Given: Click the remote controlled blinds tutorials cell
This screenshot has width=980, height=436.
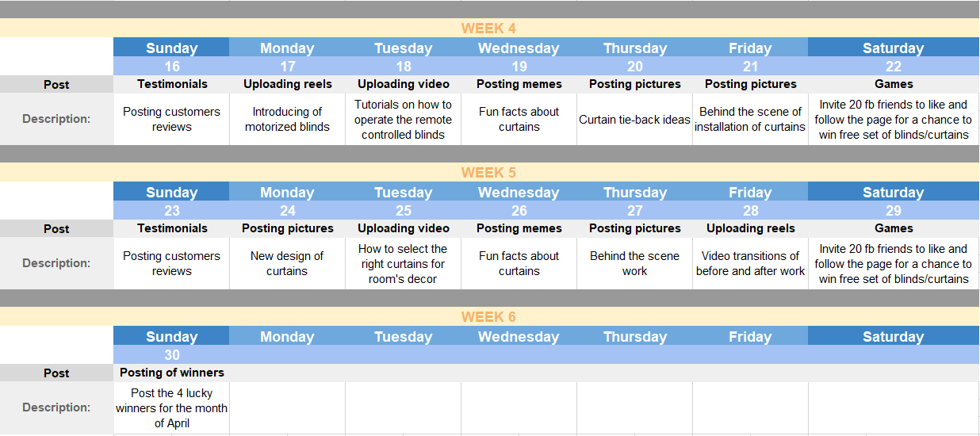Looking at the screenshot, I should [403, 120].
